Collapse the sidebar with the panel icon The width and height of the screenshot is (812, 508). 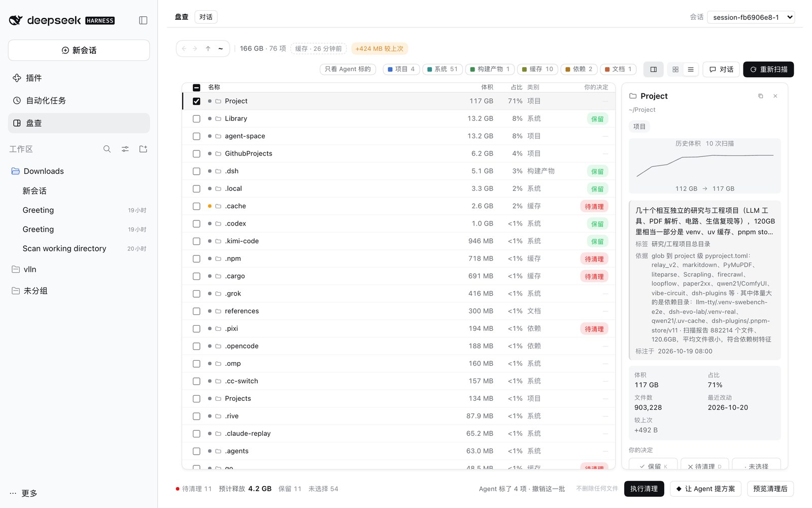(x=143, y=20)
